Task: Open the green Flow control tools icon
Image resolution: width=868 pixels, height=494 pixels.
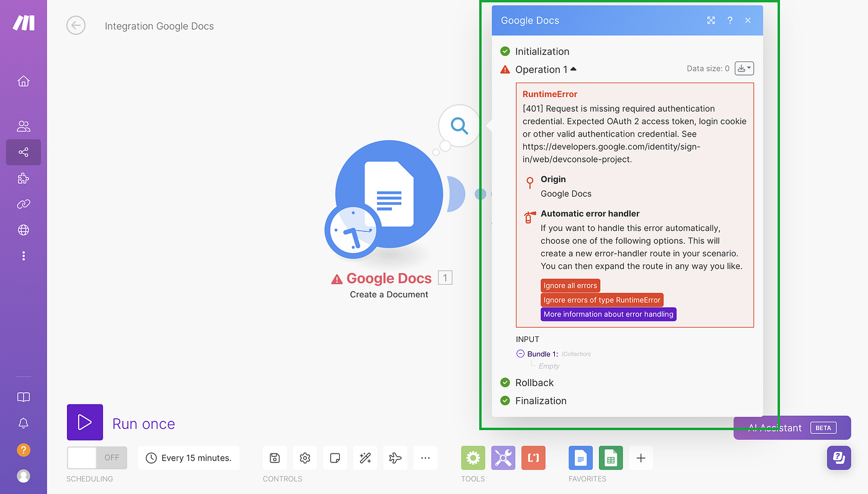Action: (473, 458)
